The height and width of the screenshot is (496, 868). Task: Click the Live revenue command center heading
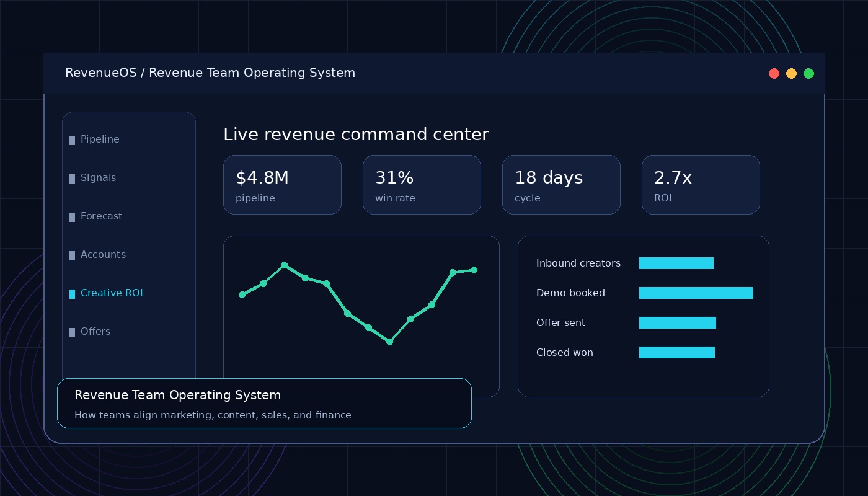(356, 135)
